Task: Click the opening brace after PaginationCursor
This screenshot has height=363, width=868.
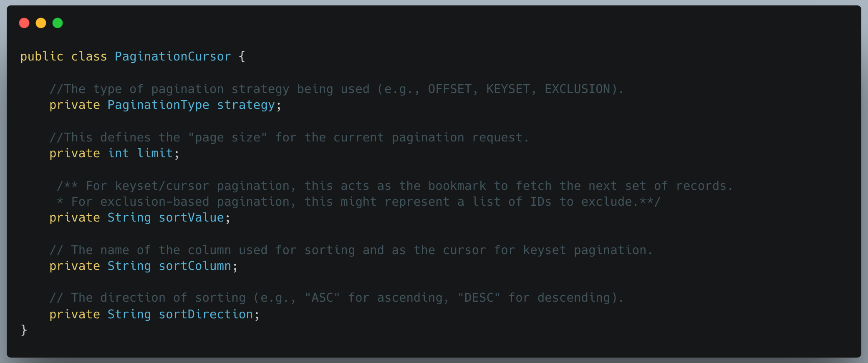Action: (242, 56)
